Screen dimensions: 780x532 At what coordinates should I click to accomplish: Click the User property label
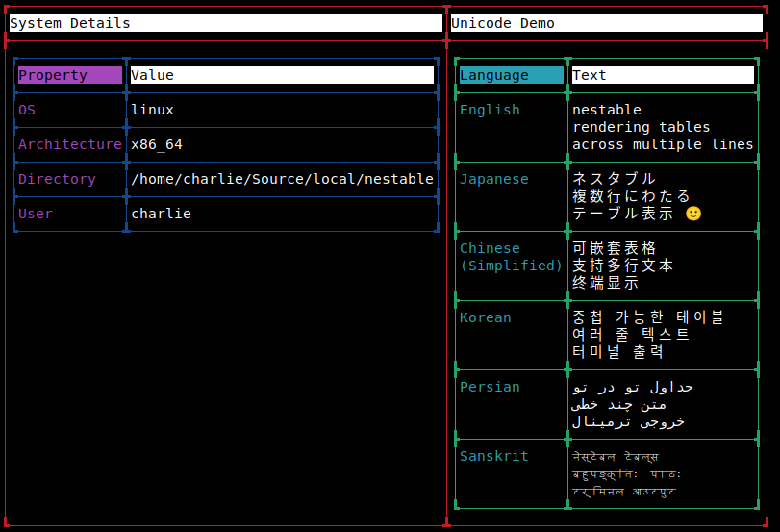pos(36,214)
